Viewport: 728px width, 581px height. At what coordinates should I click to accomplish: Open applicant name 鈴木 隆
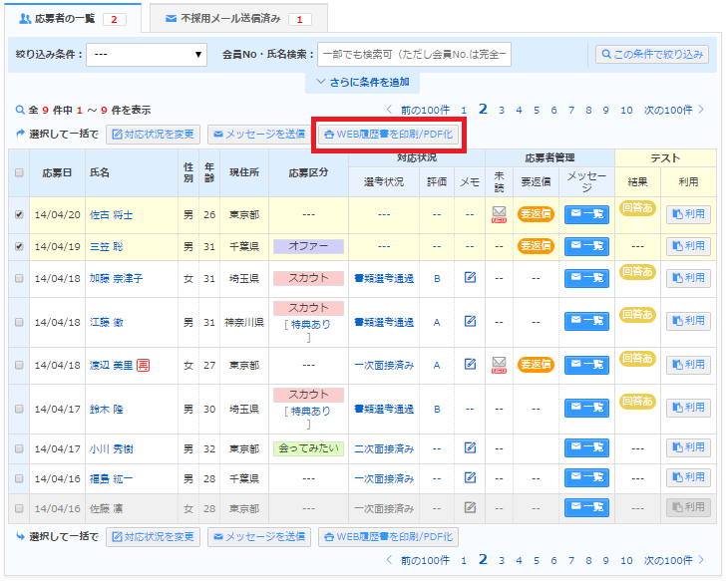[x=107, y=410]
